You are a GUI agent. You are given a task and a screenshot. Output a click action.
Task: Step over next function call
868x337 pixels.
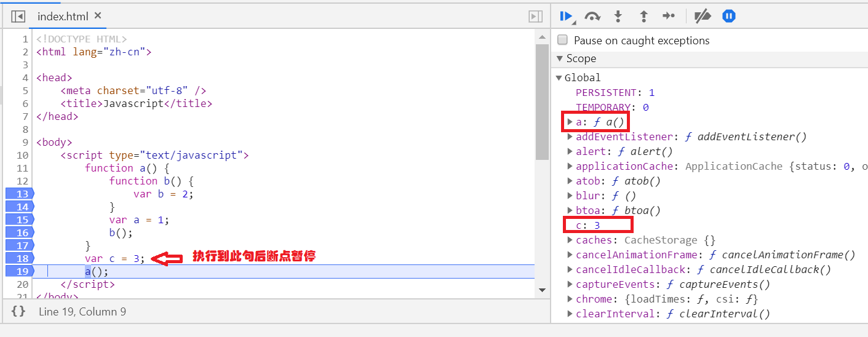click(x=592, y=17)
